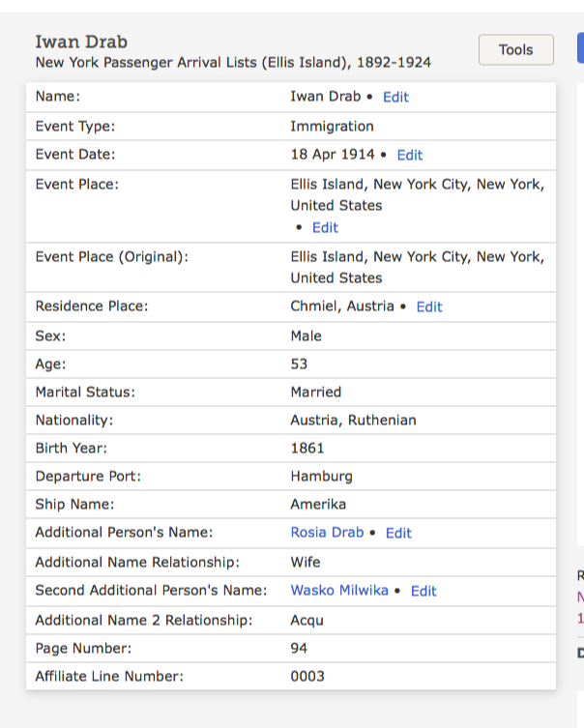
Task: Click the Affiliate Line Number value 0003
Action: 307,677
